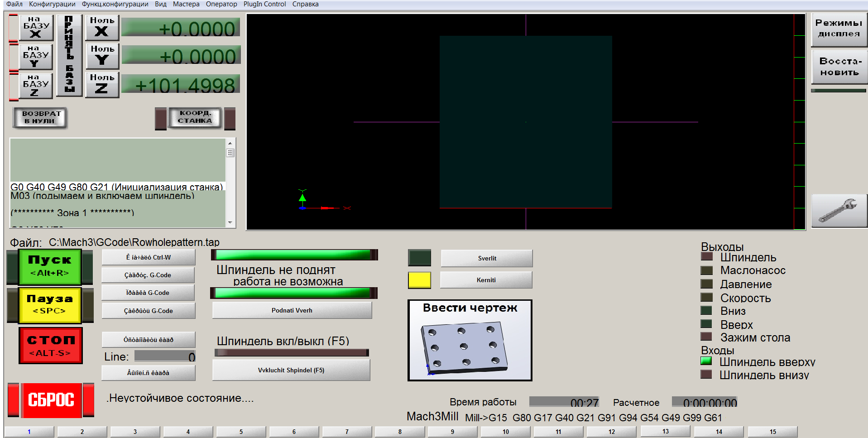
Task: Open the Вид menu
Action: click(x=161, y=4)
